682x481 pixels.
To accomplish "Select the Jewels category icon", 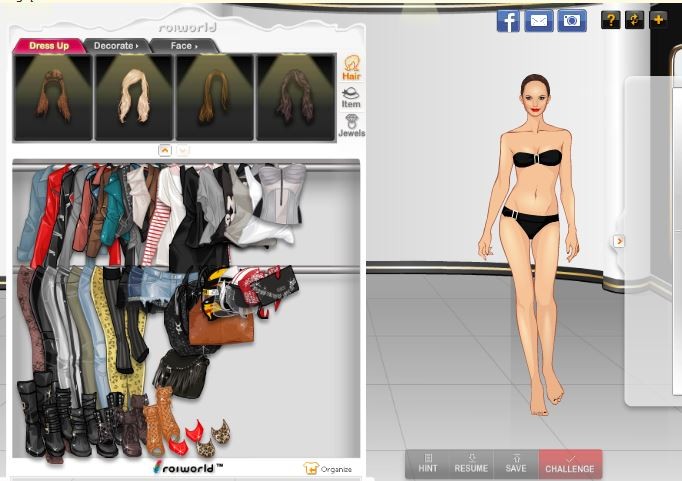I will pos(351,125).
